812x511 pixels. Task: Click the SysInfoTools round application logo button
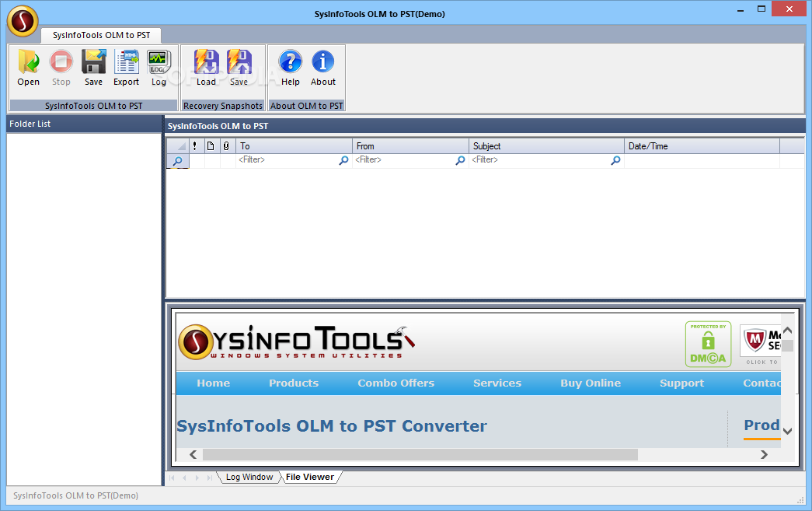coord(23,21)
